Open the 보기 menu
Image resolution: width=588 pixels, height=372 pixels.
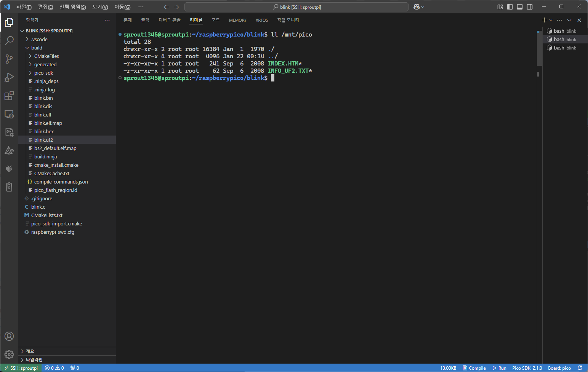100,7
